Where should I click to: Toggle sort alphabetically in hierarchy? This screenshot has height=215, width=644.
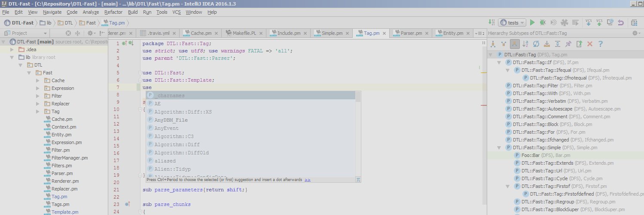coord(525,44)
